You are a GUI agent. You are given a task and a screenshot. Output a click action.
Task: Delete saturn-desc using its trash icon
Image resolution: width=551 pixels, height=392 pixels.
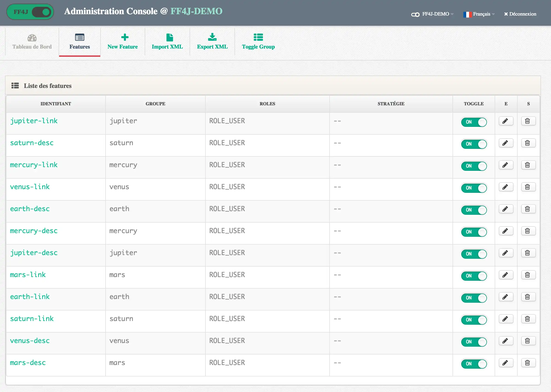(528, 143)
